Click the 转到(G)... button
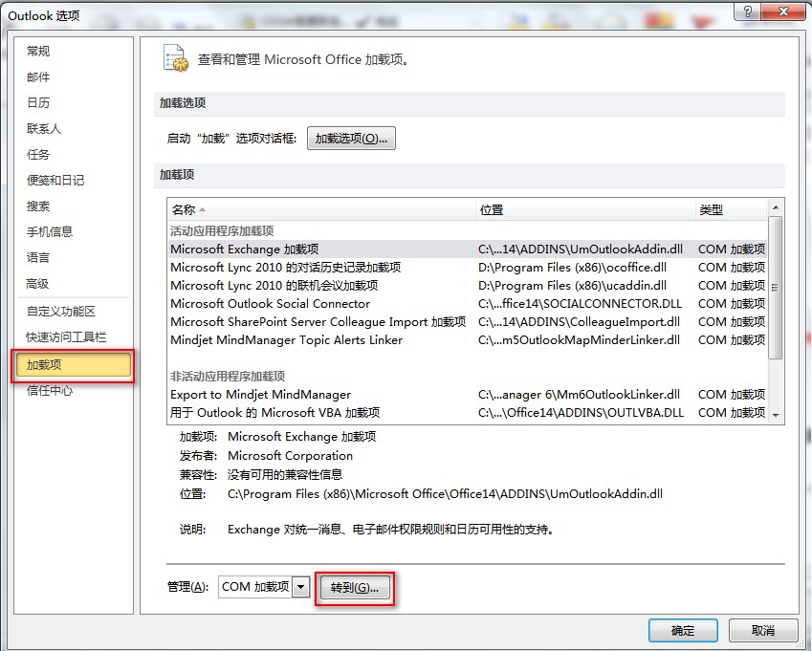Viewport: 812px width, 651px height. (x=355, y=588)
